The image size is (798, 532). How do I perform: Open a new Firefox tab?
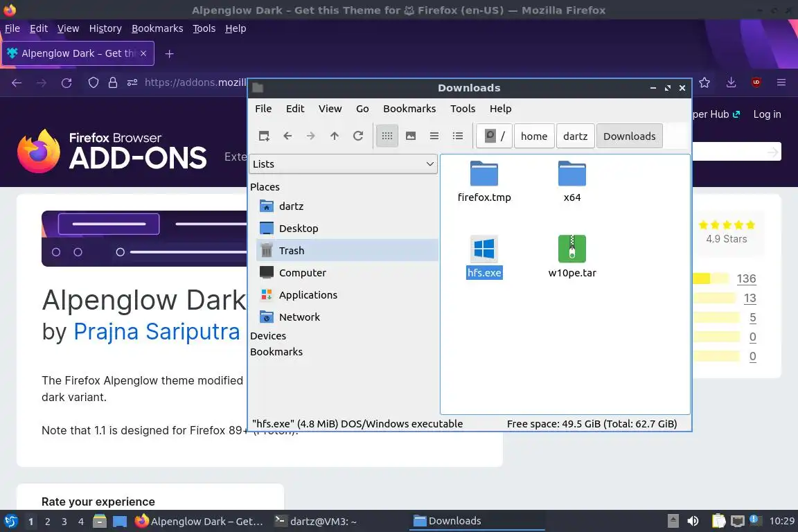[170, 53]
